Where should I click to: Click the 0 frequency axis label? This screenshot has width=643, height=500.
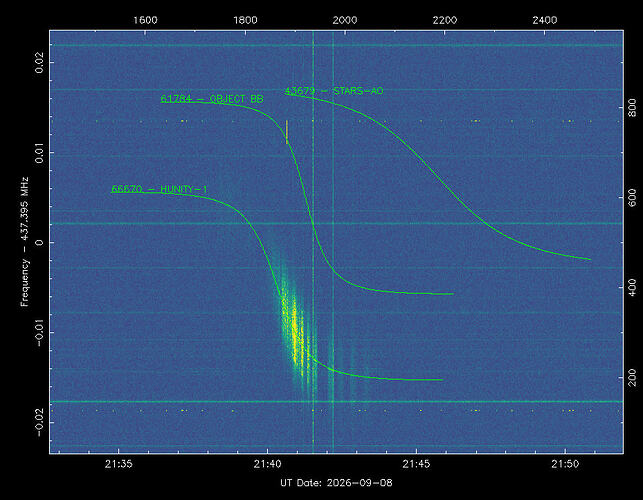pyautogui.click(x=39, y=242)
